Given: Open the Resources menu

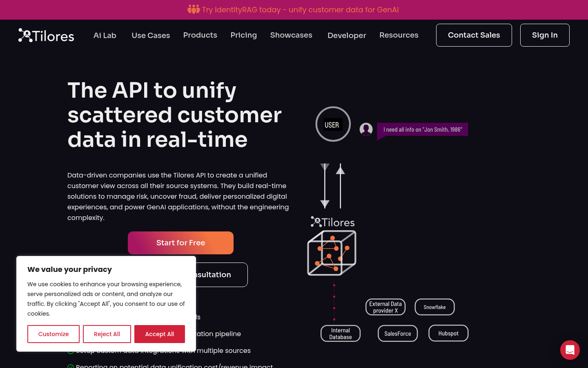Looking at the screenshot, I should click(x=399, y=35).
